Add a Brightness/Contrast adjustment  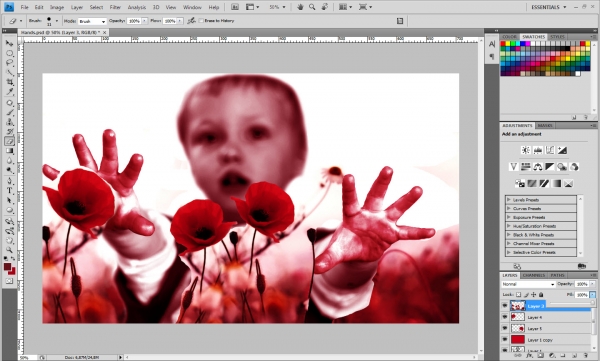(x=526, y=150)
